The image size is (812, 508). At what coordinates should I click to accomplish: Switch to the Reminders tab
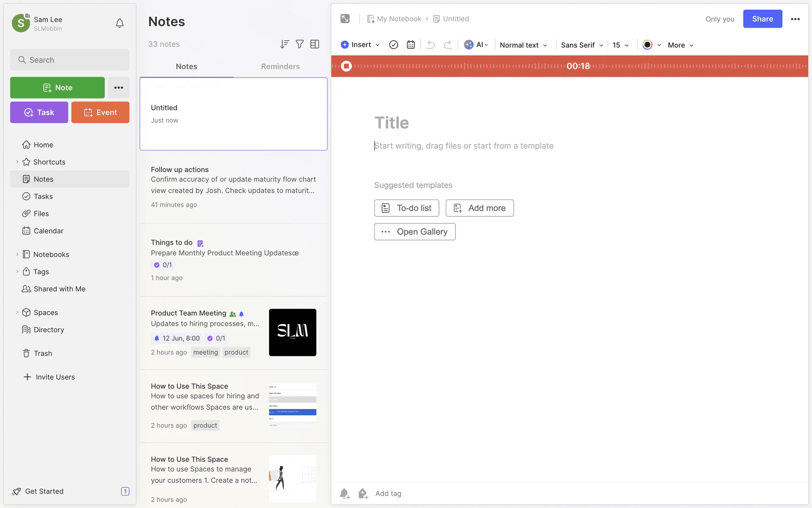click(280, 66)
